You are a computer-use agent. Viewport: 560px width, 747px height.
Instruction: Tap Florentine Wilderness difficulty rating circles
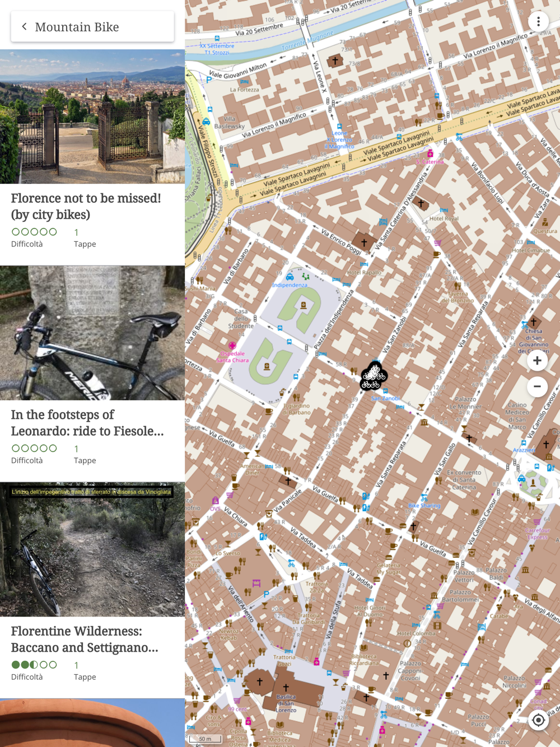pyautogui.click(x=34, y=665)
